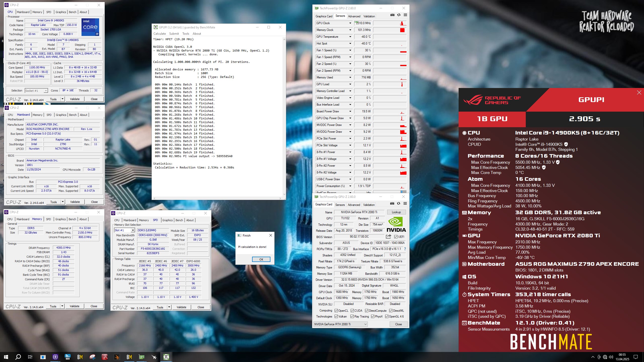Select GPUPI pi icon in taskbar
This screenshot has width=644, height=362.
pos(166,357)
